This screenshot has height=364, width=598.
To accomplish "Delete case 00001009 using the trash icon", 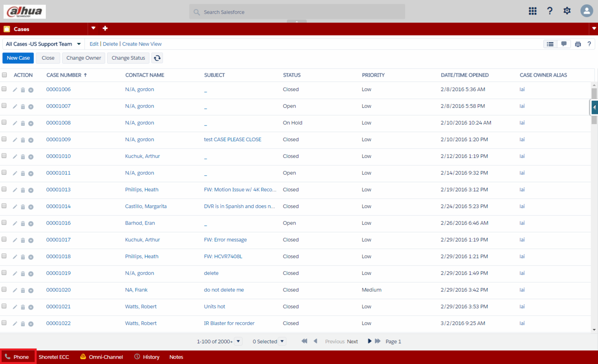I will coord(23,140).
